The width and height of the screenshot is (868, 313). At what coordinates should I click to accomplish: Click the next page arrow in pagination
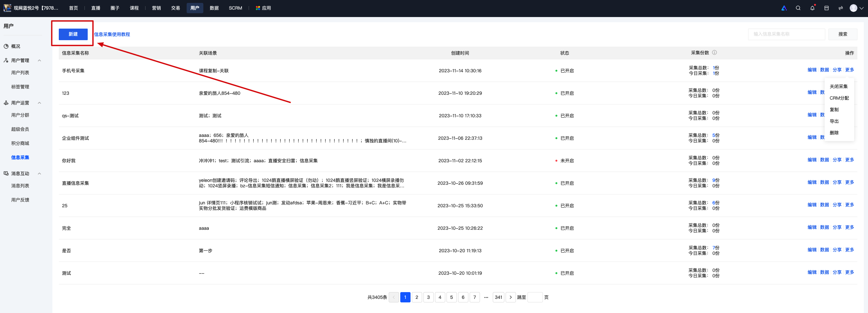[510, 297]
